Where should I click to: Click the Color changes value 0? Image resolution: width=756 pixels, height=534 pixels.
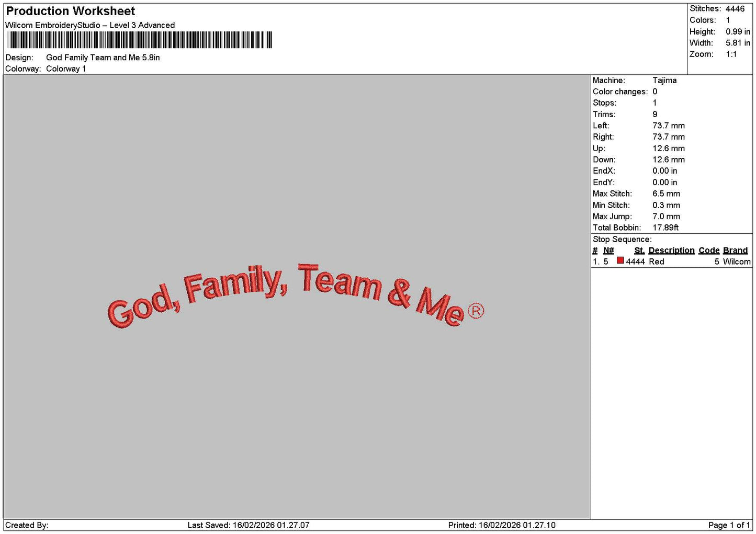655,92
